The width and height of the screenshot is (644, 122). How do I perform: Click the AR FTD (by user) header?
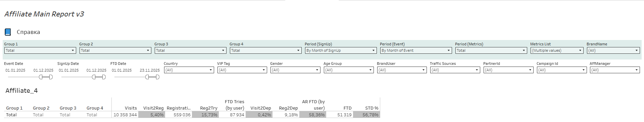coord(313,105)
